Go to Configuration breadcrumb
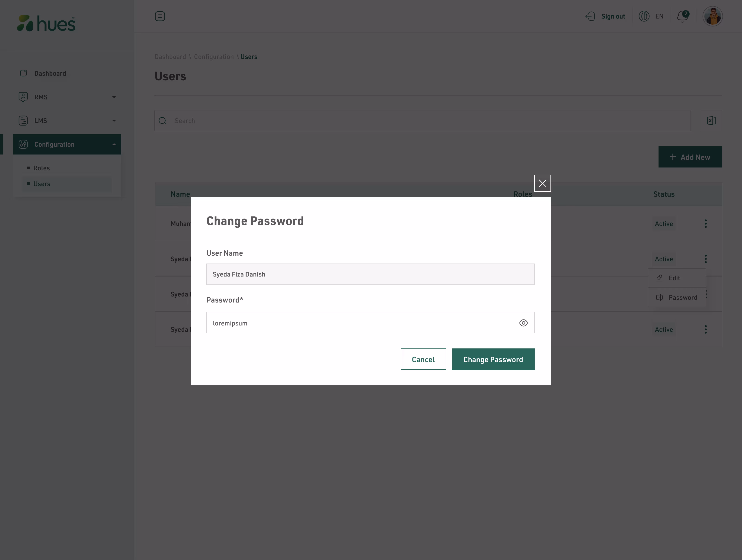Screen dimensions: 742x560 pyautogui.click(x=214, y=57)
